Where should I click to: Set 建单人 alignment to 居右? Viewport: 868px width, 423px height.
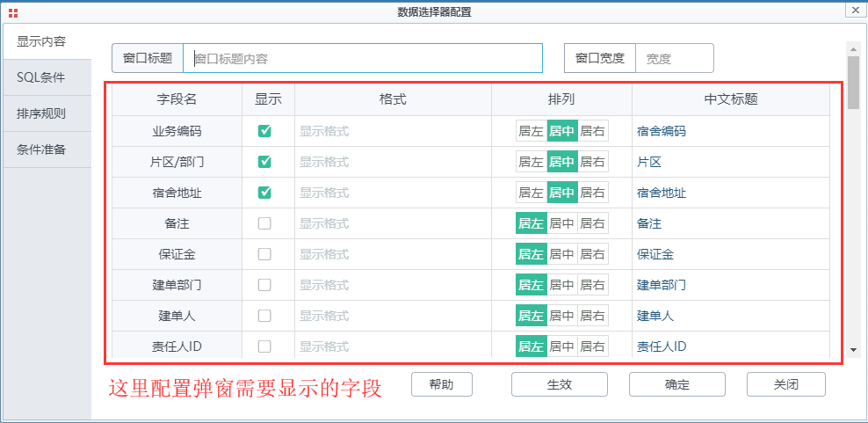592,316
